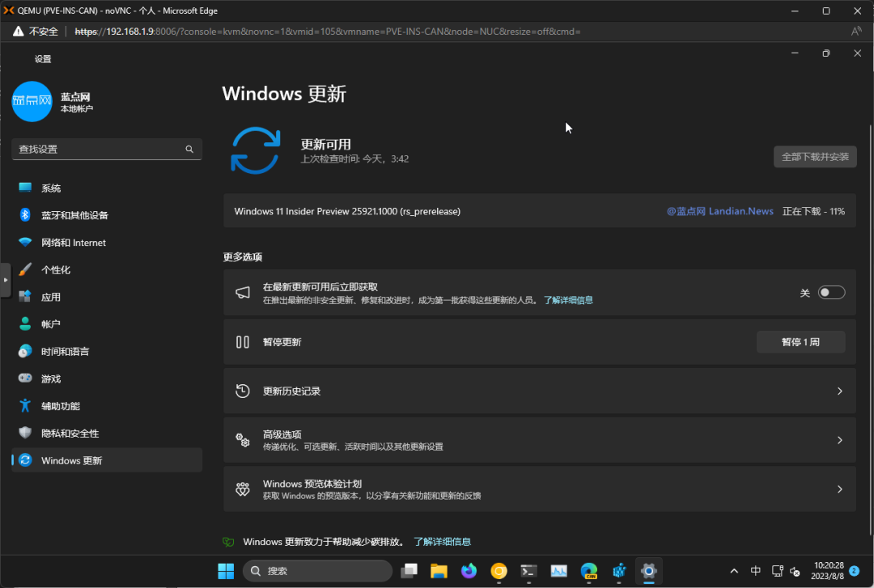Select 蓝牙和其他设备 in the sidebar
The image size is (874, 588).
107,215
